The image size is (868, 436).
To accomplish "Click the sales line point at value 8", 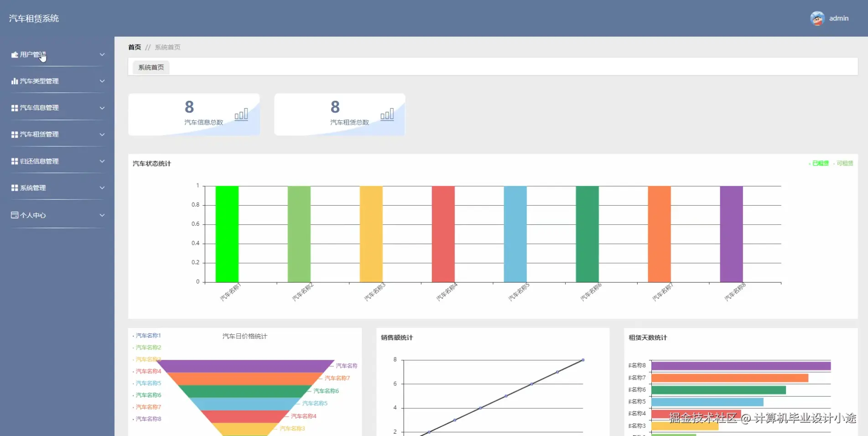I will tap(583, 360).
